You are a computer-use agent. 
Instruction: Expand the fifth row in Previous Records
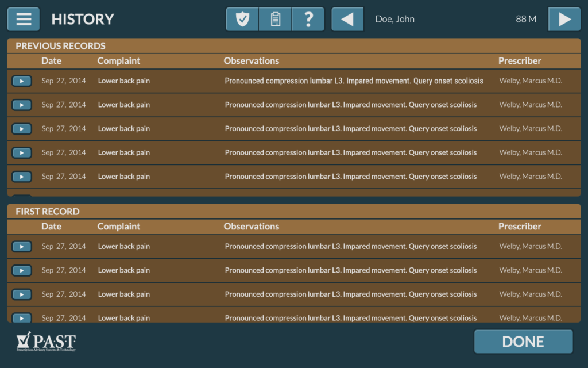(x=22, y=177)
